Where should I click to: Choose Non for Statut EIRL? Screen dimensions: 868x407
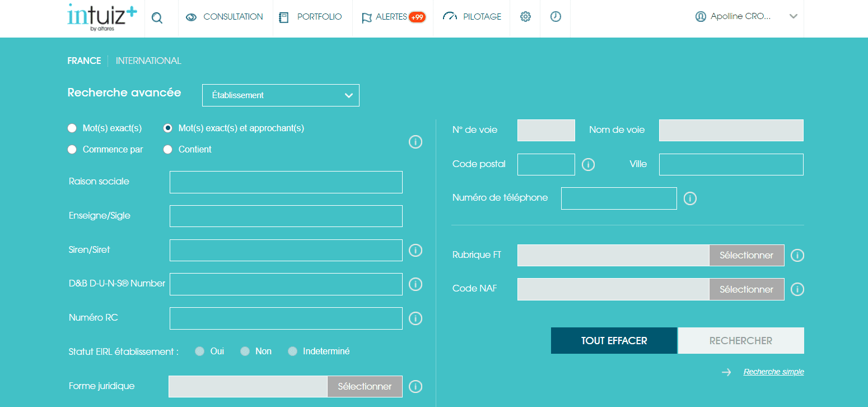[245, 351]
